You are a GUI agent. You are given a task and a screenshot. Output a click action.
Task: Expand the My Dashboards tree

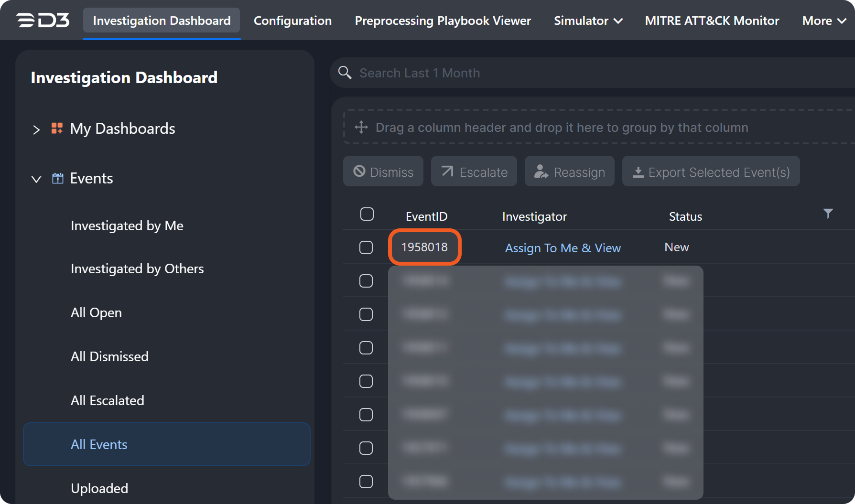coord(36,129)
